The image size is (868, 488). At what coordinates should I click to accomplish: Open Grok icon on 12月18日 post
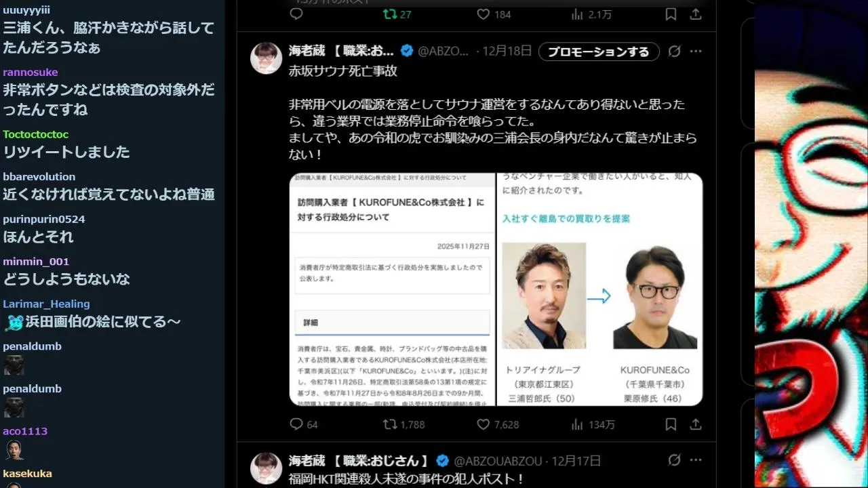674,52
